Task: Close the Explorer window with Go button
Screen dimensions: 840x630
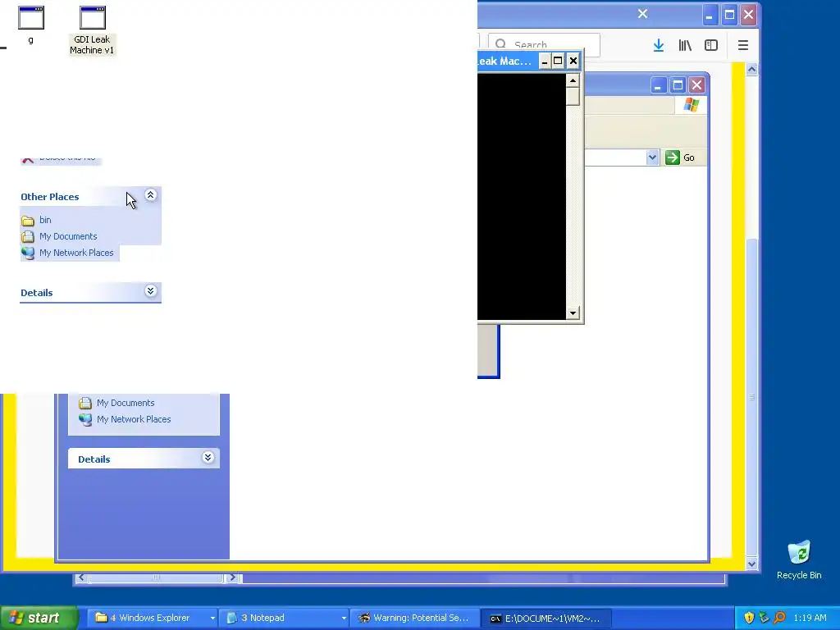Action: (x=696, y=85)
